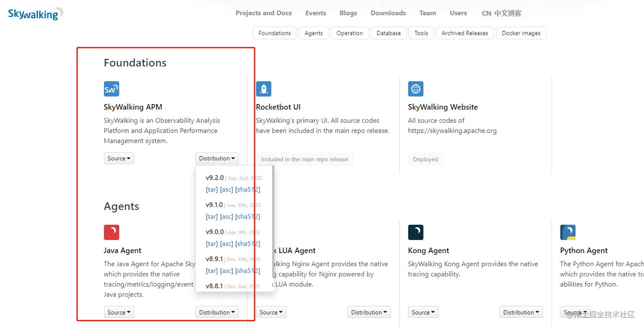Click the SkyWalking APM title

point(133,107)
